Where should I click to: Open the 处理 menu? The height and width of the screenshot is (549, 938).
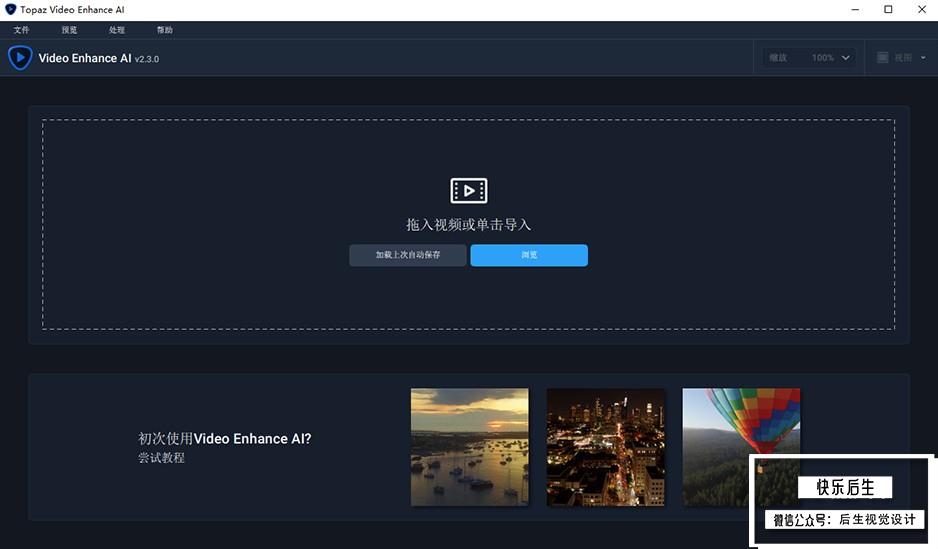click(x=117, y=30)
